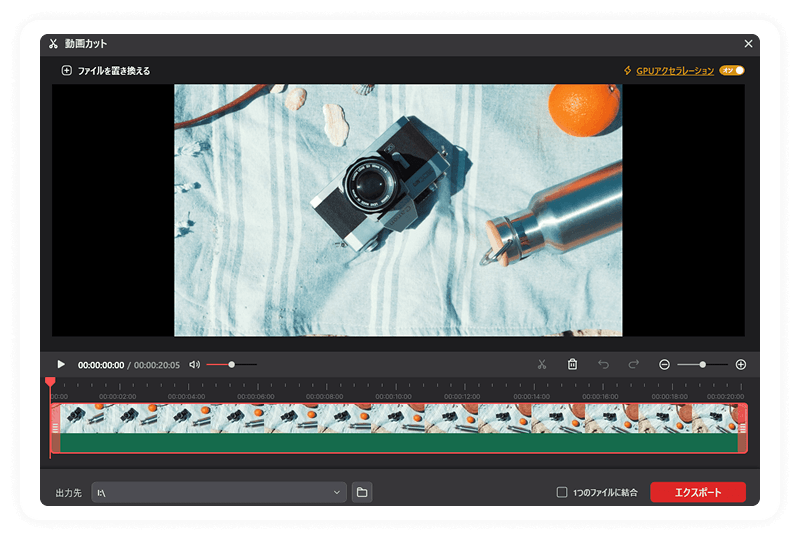
Task: Click the play button
Action: pyautogui.click(x=61, y=364)
